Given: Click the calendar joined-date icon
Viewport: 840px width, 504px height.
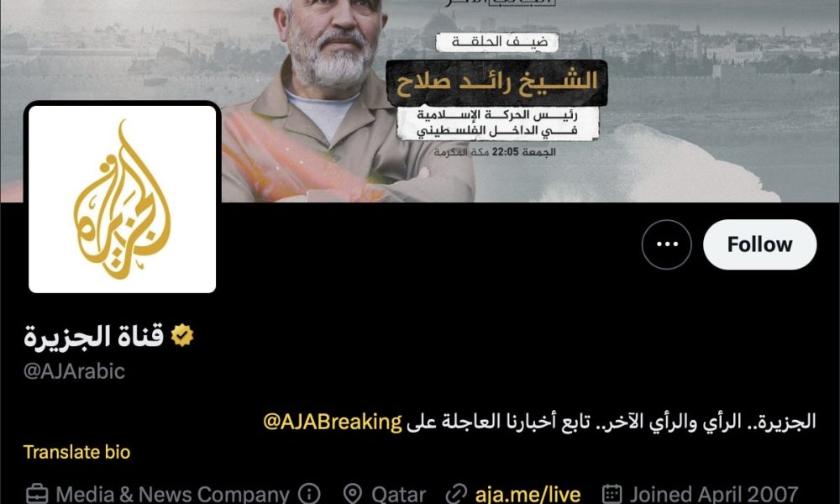Looking at the screenshot, I should pyautogui.click(x=612, y=495).
